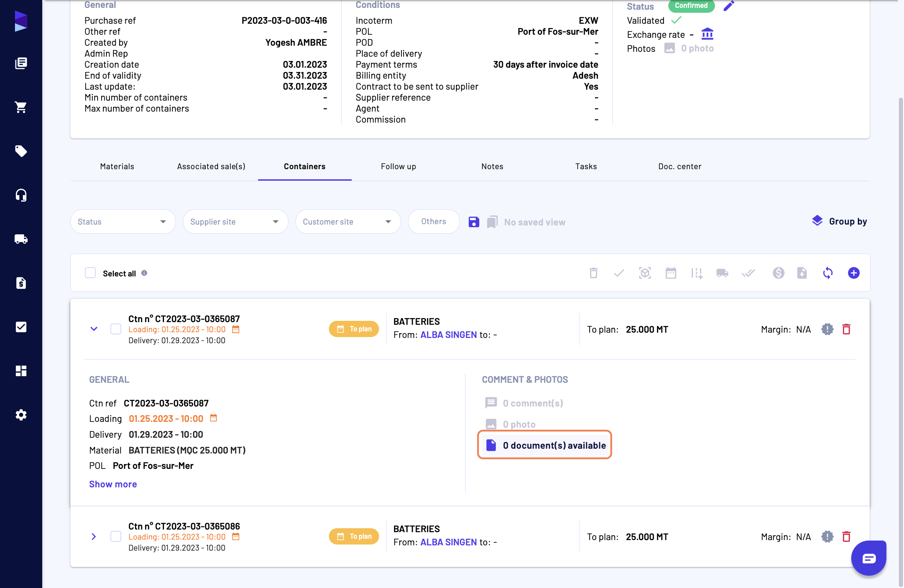Switch to the Associated sale(s) tab

(x=211, y=166)
